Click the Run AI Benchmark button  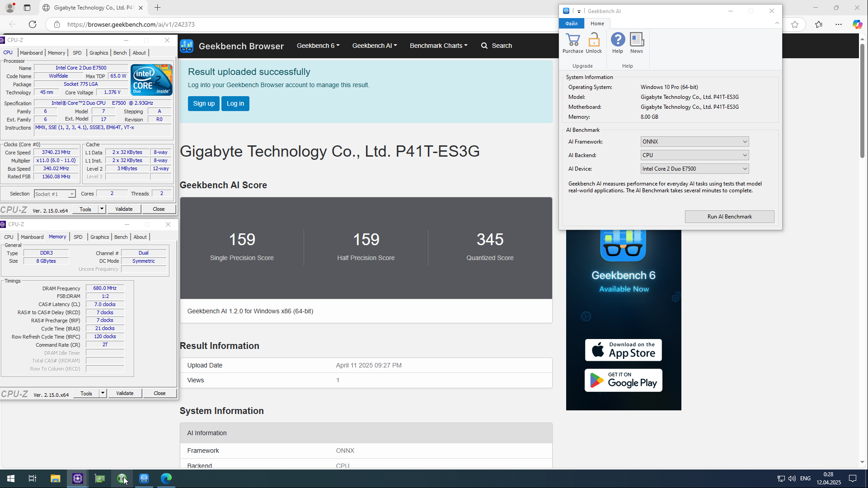(x=729, y=217)
